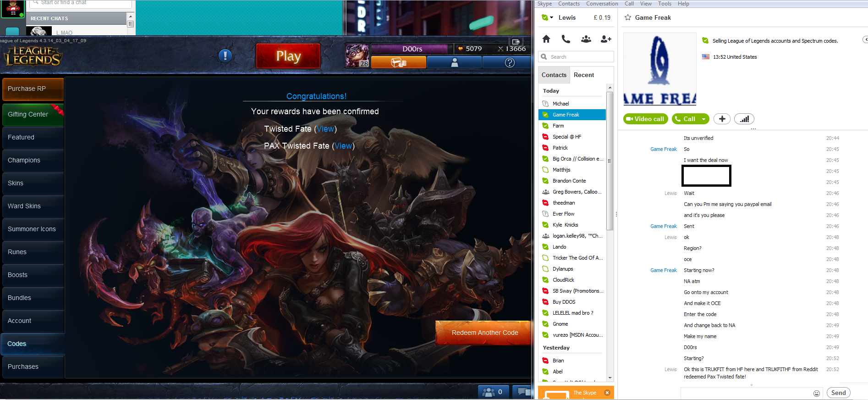Open the Skins store section
Viewport: 868px width, 400px height.
click(x=33, y=183)
